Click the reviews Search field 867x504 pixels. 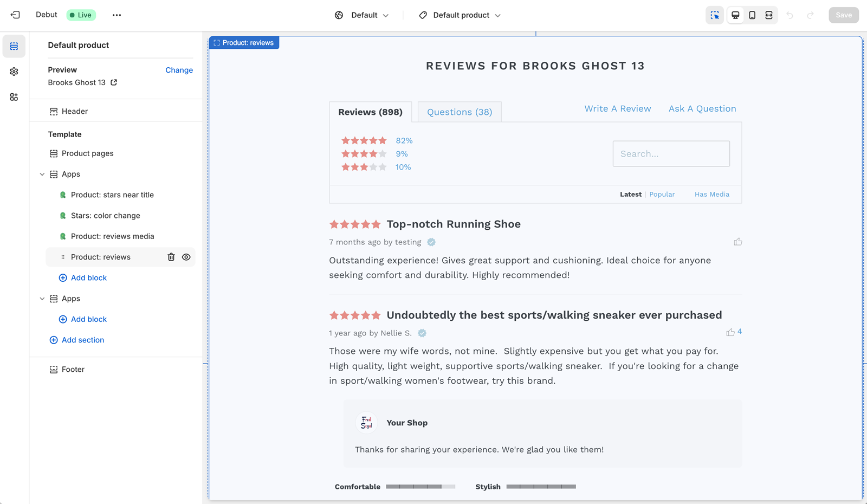click(671, 154)
